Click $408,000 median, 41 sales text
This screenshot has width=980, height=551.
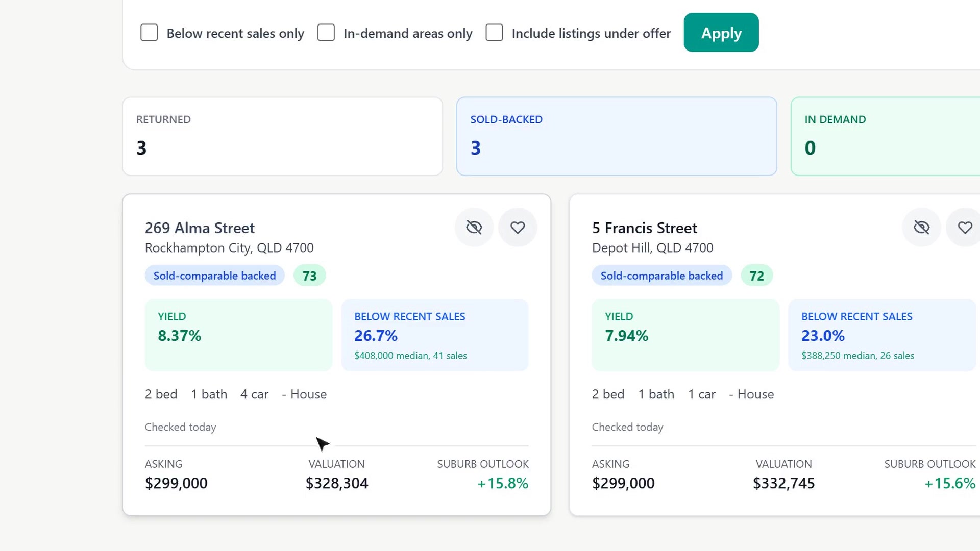410,356
